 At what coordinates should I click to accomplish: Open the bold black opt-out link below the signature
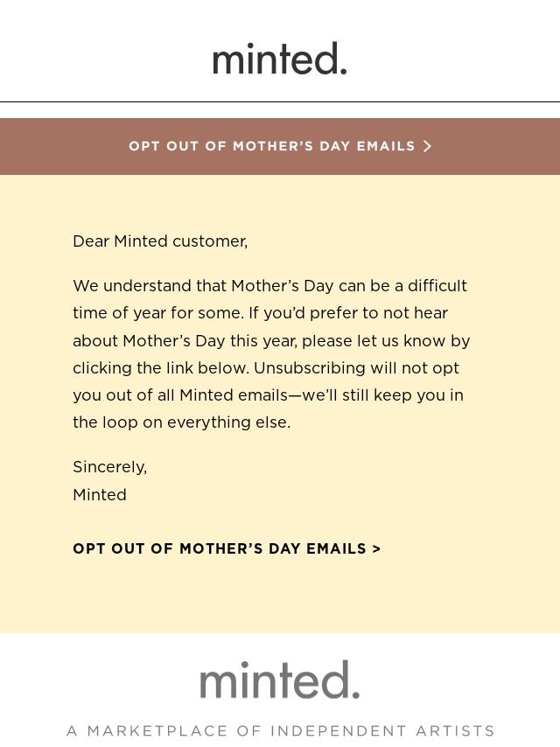220,549
